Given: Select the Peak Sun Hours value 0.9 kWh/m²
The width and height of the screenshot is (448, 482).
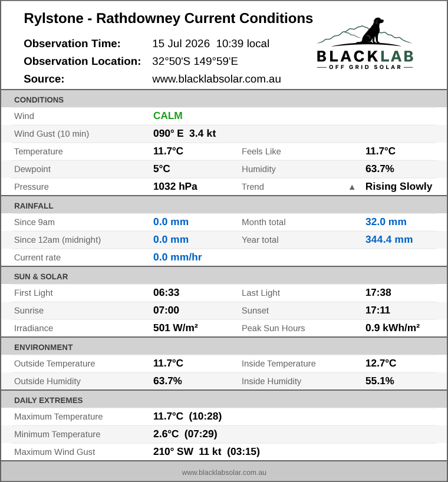Looking at the screenshot, I should (x=393, y=328).
